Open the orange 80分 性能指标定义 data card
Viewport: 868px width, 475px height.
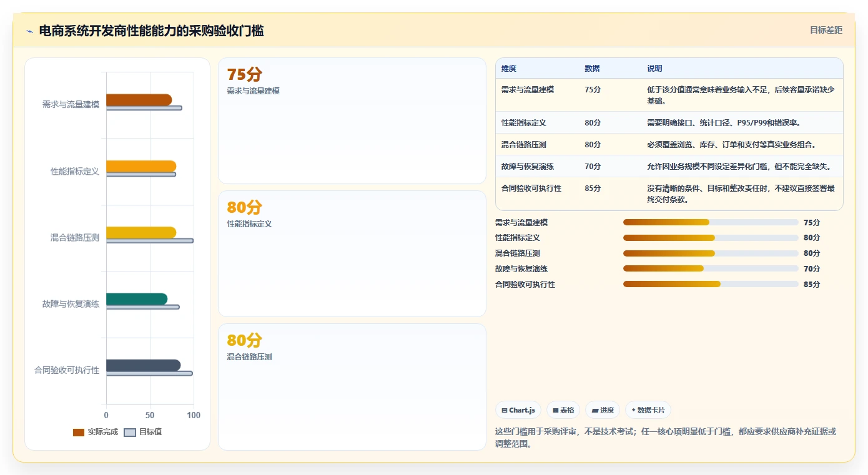point(352,254)
